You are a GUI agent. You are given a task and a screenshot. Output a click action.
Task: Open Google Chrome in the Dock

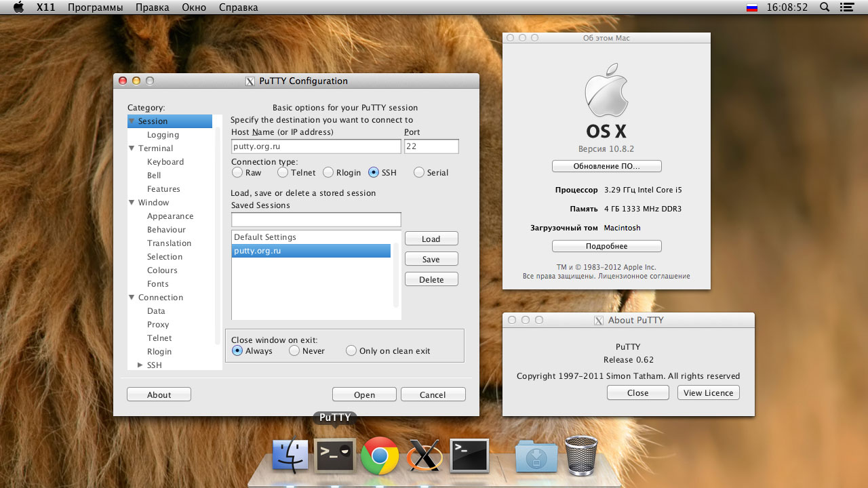coord(379,455)
